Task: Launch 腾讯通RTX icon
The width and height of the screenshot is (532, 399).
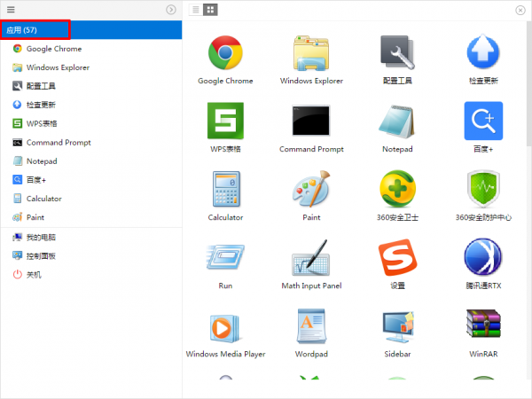Action: [x=483, y=257]
